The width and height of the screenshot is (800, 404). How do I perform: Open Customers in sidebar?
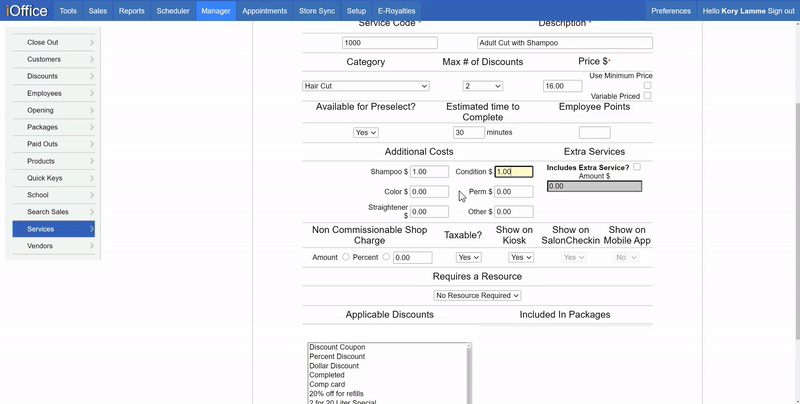point(54,59)
